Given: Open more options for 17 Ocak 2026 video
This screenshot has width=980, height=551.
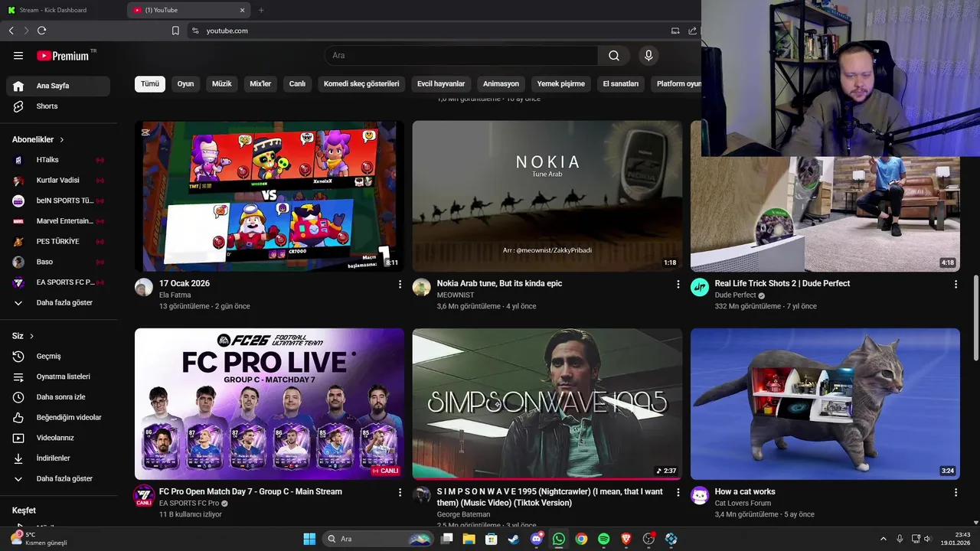Looking at the screenshot, I should click(x=400, y=284).
